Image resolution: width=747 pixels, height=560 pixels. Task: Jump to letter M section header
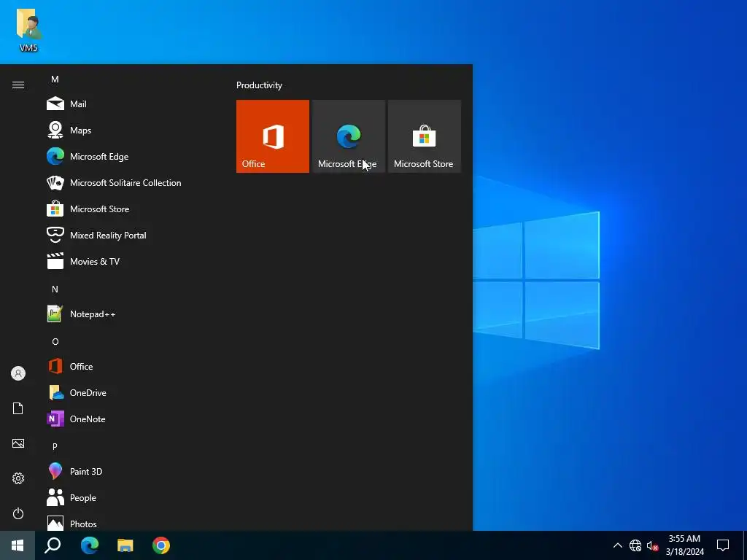(x=55, y=79)
